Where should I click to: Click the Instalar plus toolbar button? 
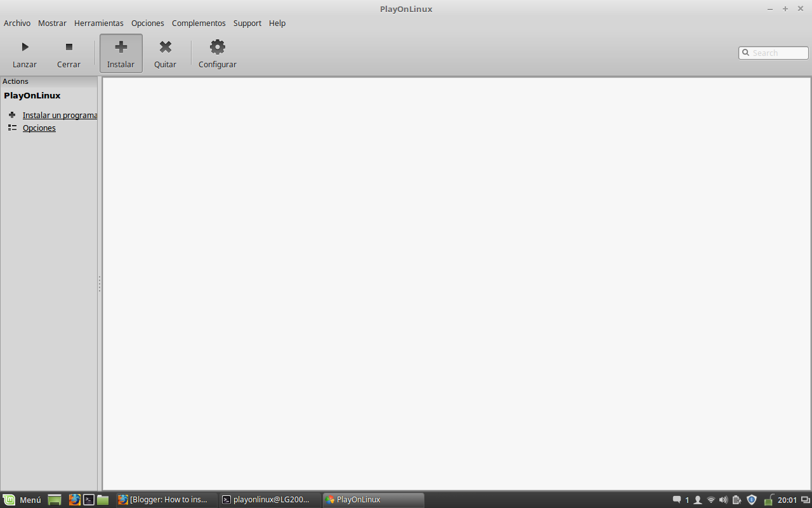pyautogui.click(x=121, y=53)
